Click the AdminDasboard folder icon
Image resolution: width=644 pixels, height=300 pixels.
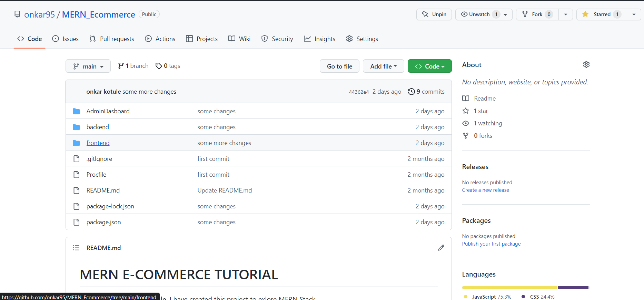76,111
